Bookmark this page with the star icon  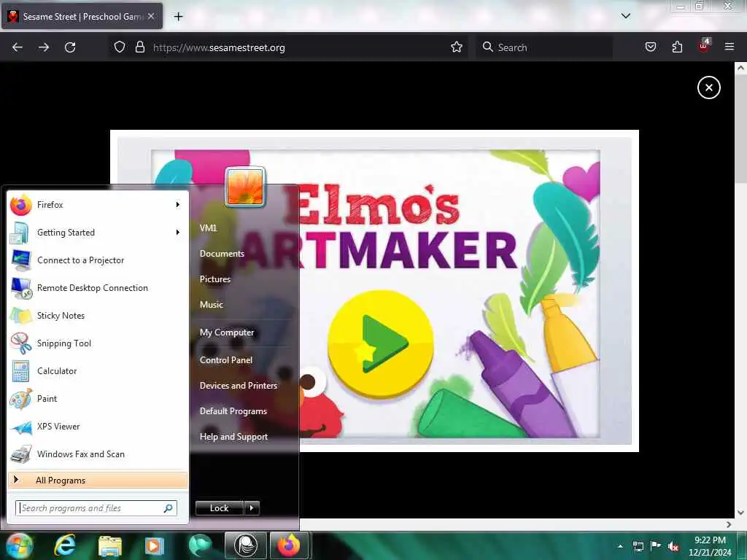pos(457,47)
